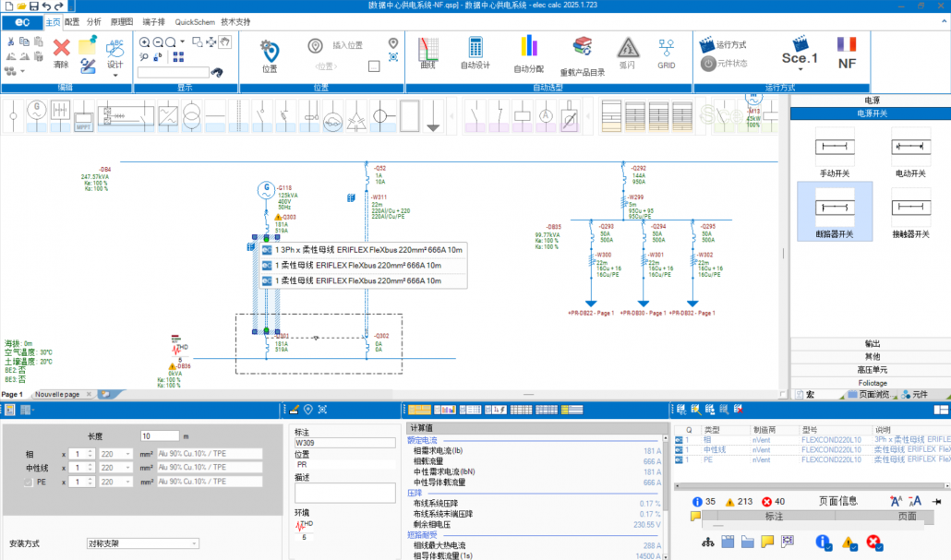Image resolution: width=951 pixels, height=560 pixels.
Task: Click the auto distribution bar chart icon
Action: click(528, 52)
